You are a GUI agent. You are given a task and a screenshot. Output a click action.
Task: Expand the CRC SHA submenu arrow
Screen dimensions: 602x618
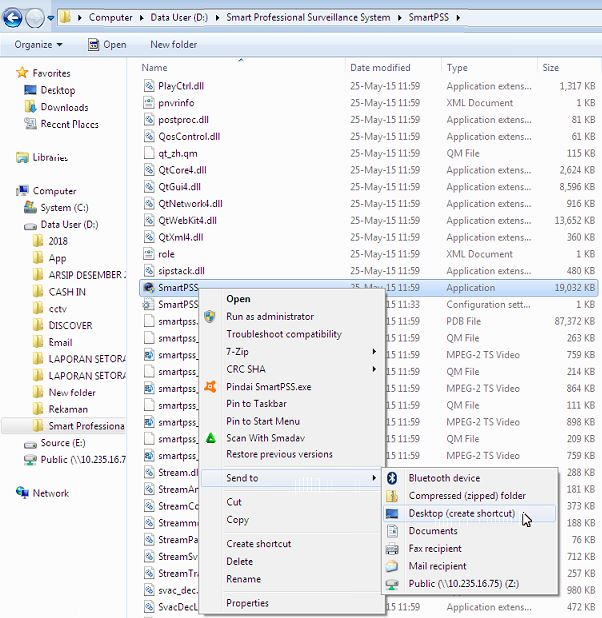374,369
